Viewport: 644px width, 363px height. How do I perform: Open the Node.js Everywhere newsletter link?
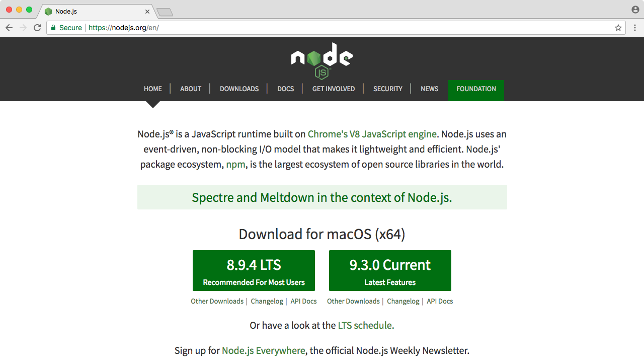(x=263, y=350)
